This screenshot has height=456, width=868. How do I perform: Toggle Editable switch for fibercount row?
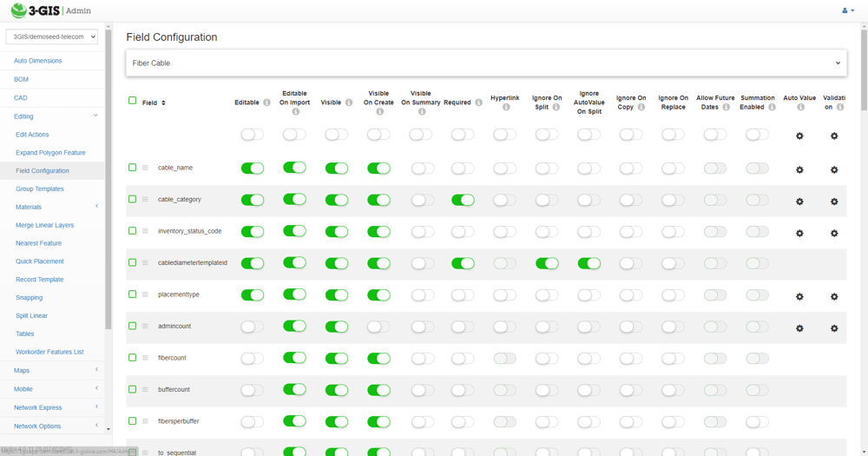(253, 359)
